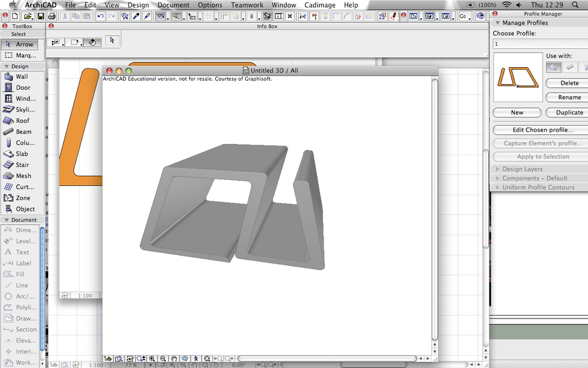Click the Duplicate profile button
The height and width of the screenshot is (368, 588).
point(569,112)
